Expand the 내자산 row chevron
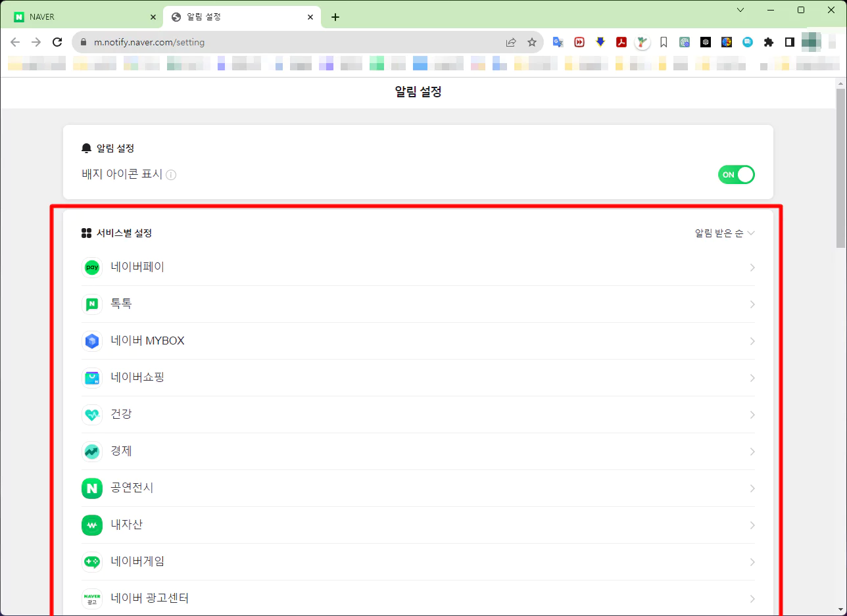The width and height of the screenshot is (847, 616). [x=752, y=525]
